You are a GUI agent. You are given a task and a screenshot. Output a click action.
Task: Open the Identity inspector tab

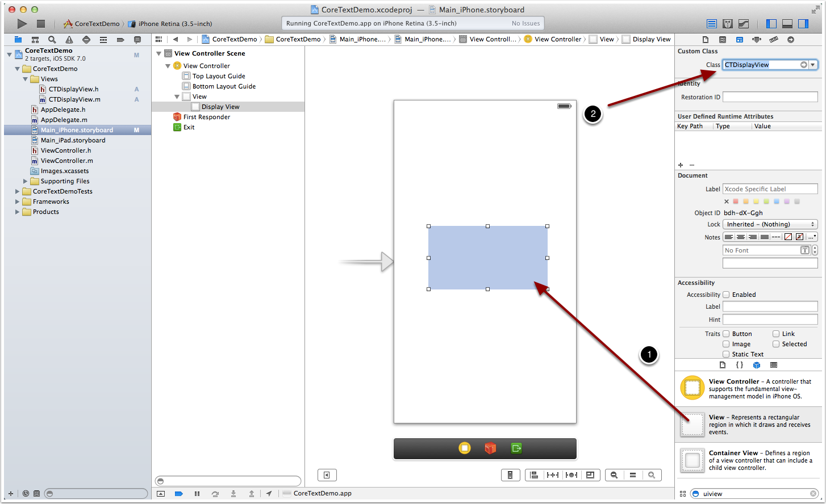click(x=739, y=40)
